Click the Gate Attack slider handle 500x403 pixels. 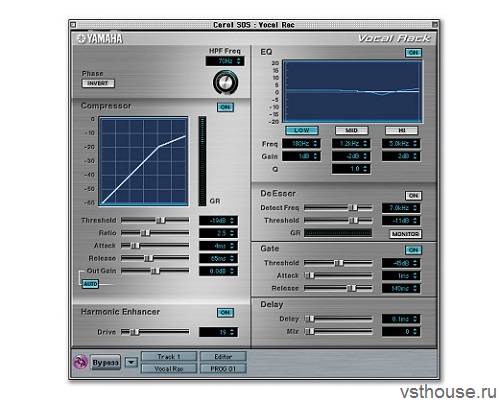click(x=310, y=275)
